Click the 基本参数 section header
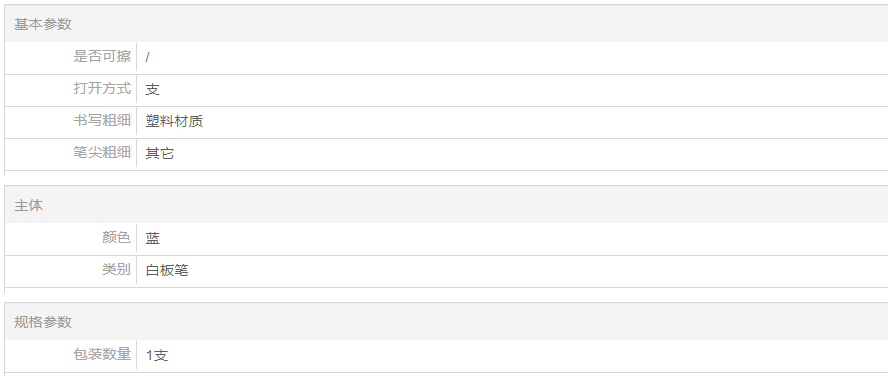 (x=43, y=24)
